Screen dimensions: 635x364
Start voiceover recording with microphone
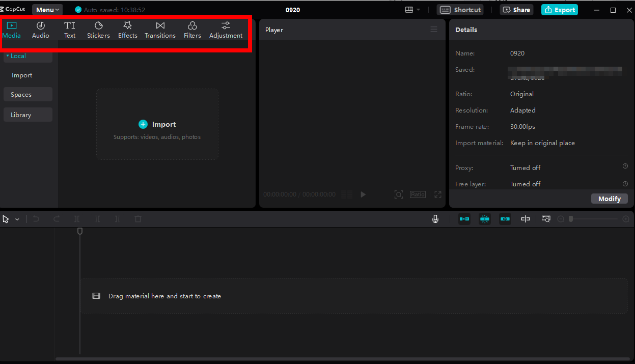(x=435, y=219)
